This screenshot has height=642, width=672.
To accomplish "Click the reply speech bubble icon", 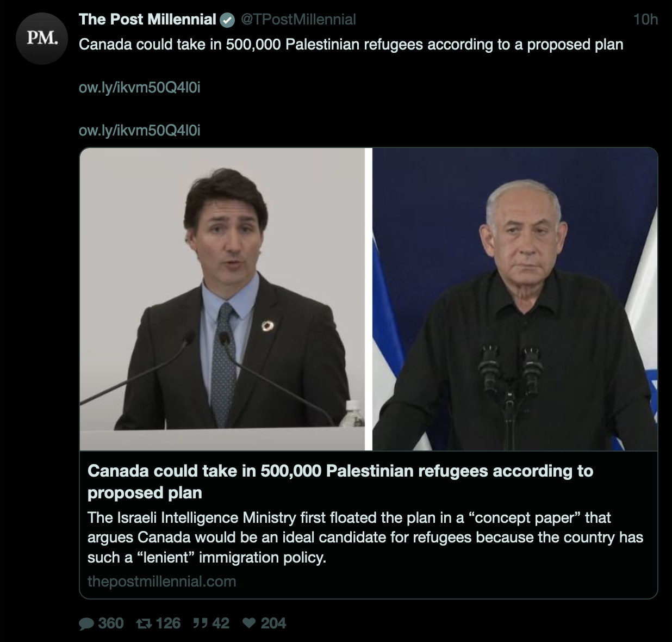I will tap(86, 624).
